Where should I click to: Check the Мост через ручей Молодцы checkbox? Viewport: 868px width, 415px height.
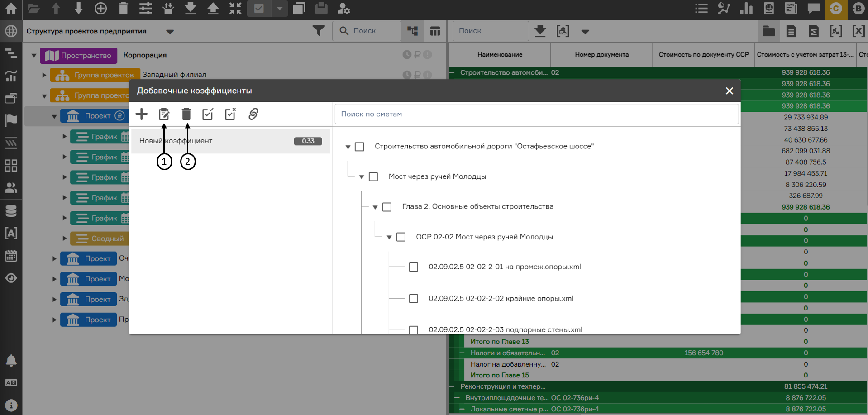[x=373, y=176]
